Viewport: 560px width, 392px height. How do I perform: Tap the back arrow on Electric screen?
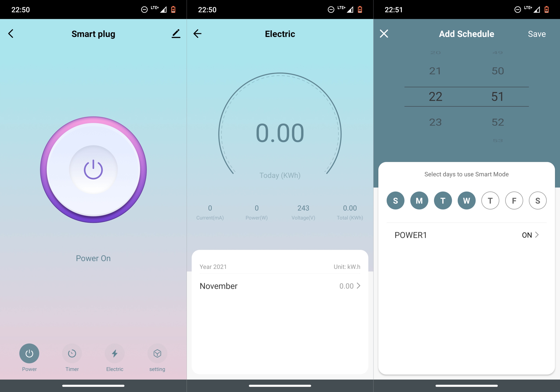pos(198,34)
